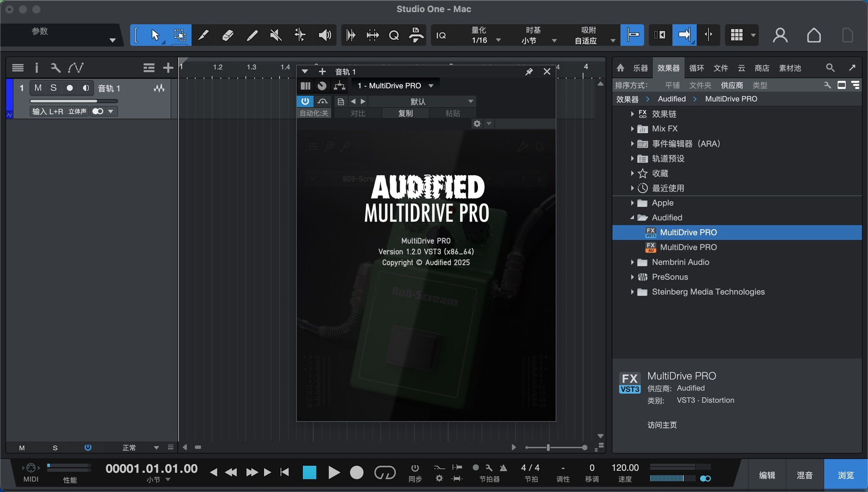The image size is (868, 492).
Task: Toggle the loop button in transport
Action: (x=385, y=473)
